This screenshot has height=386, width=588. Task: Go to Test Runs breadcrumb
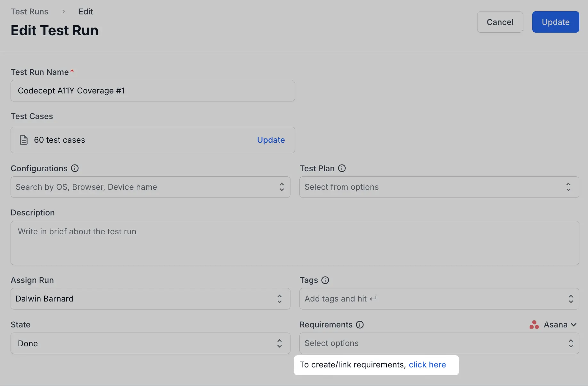[29, 12]
